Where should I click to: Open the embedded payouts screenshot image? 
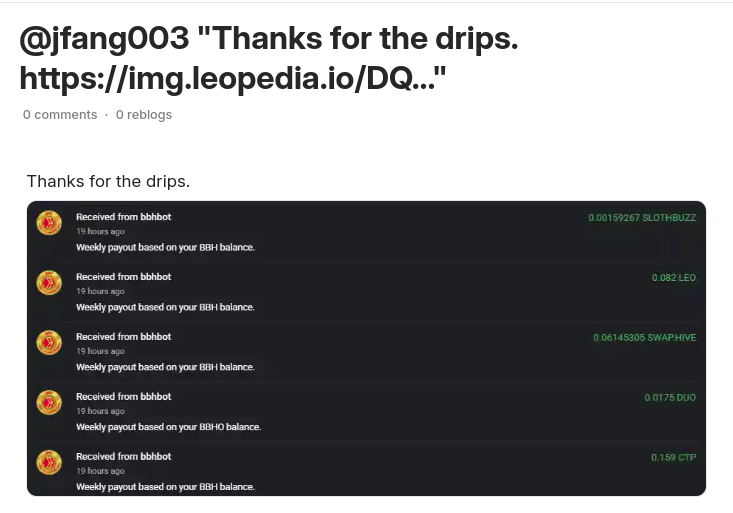point(366,348)
